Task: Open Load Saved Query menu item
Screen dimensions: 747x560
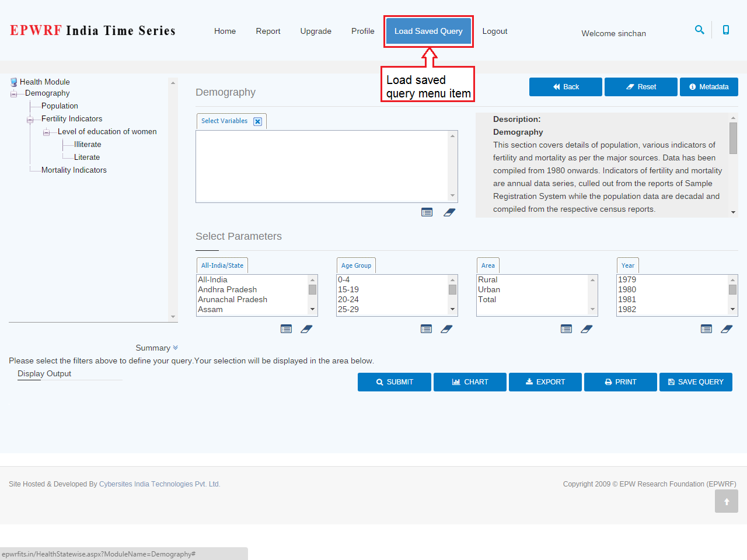Action: [428, 31]
